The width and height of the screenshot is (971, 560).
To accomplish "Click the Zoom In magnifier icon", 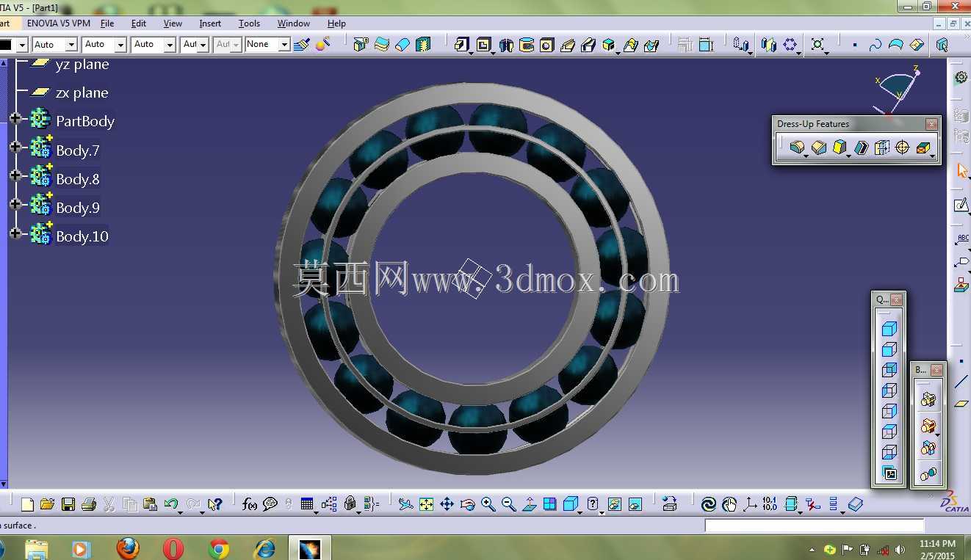I will click(x=488, y=504).
